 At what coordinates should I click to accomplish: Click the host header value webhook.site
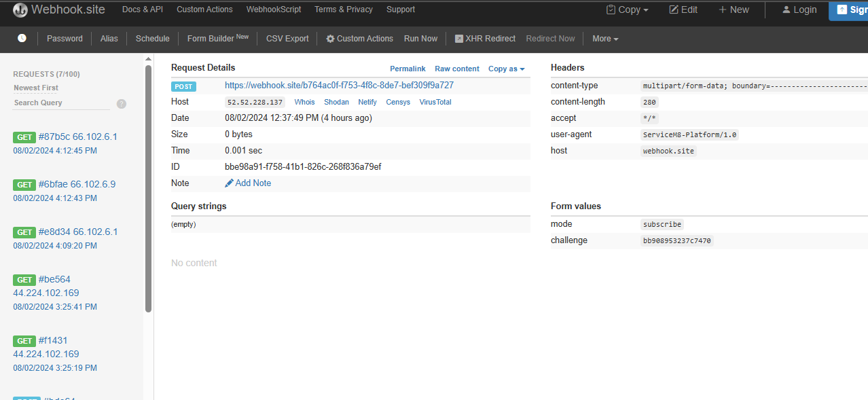point(668,151)
